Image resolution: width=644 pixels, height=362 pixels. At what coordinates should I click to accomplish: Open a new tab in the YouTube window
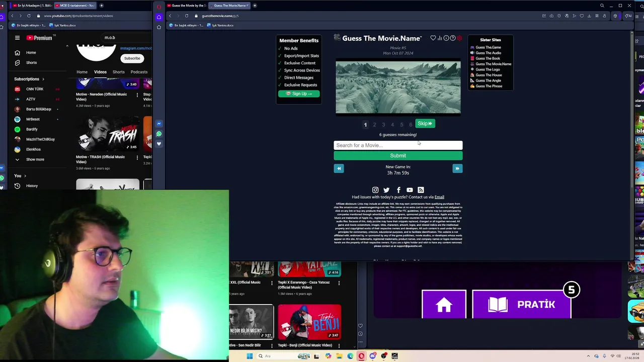click(x=102, y=6)
